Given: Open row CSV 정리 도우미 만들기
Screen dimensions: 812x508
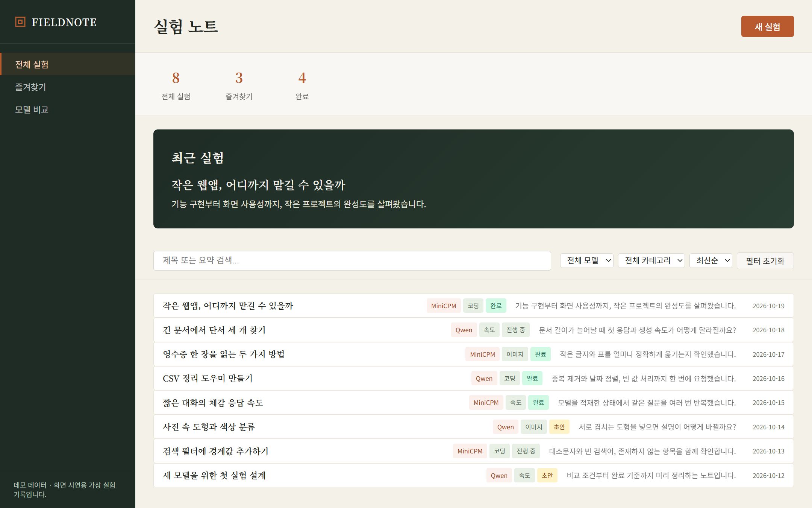Looking at the screenshot, I should tap(473, 378).
